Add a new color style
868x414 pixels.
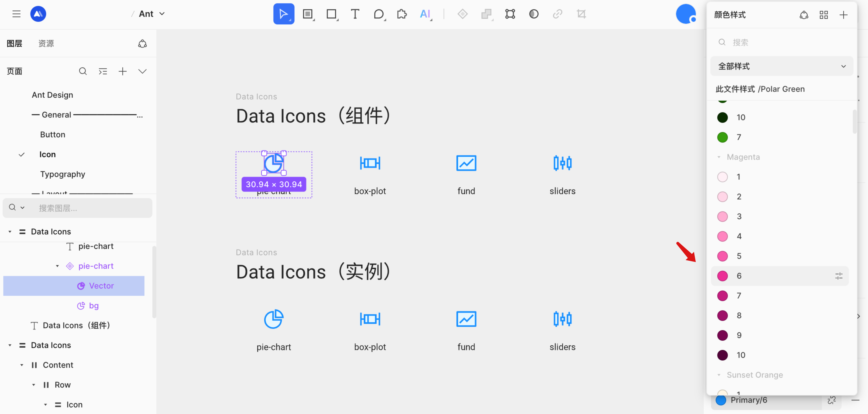843,15
